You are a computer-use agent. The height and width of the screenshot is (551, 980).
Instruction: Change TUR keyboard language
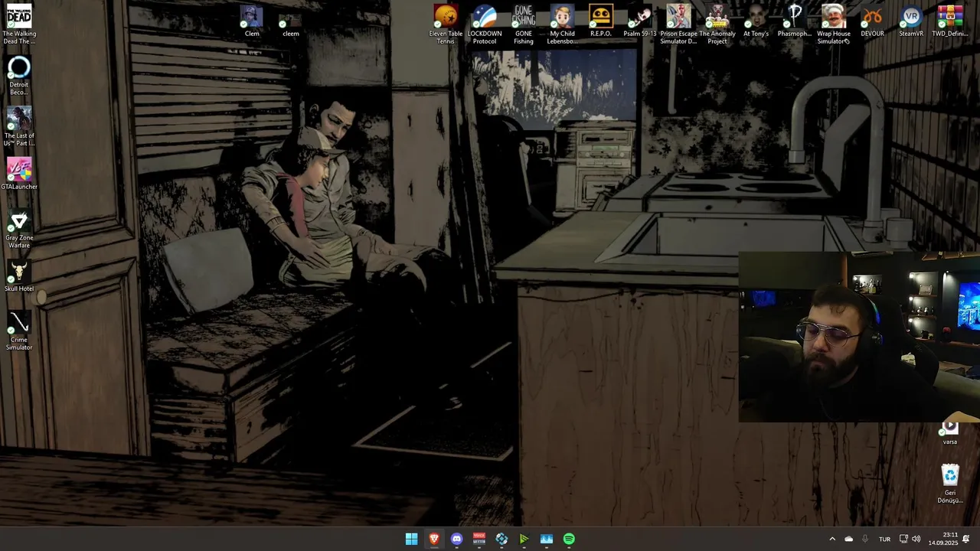[x=884, y=539]
